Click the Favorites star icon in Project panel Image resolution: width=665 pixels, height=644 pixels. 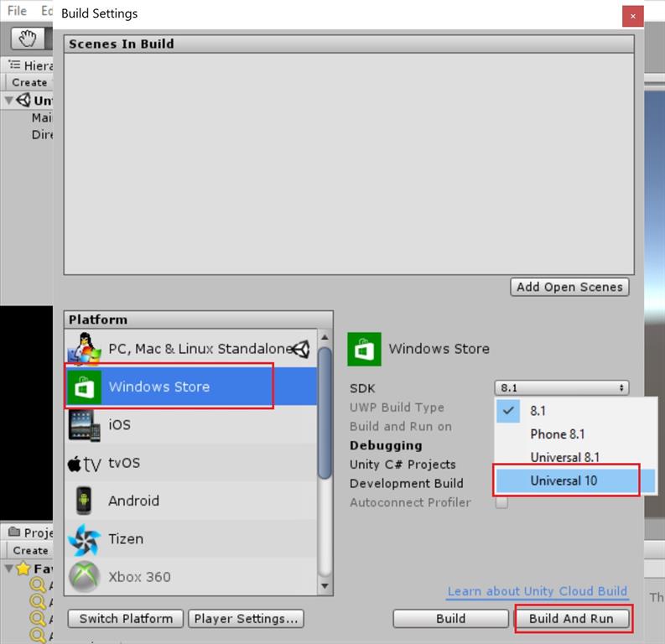(23, 568)
